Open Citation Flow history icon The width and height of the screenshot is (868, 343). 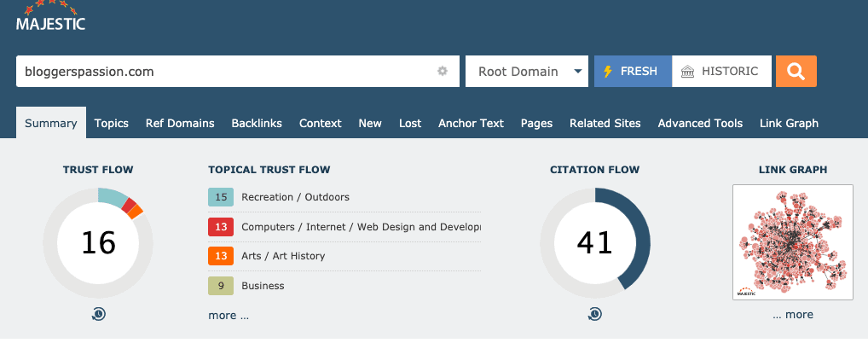595,314
